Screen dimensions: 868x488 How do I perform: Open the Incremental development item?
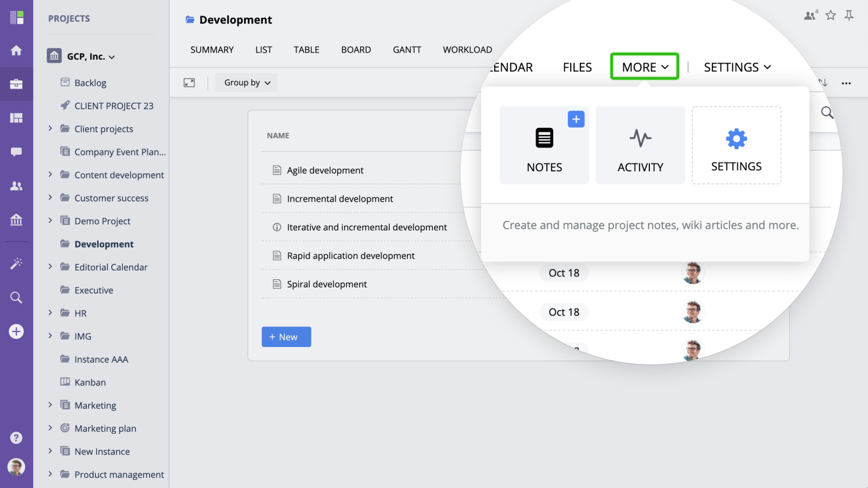point(340,199)
